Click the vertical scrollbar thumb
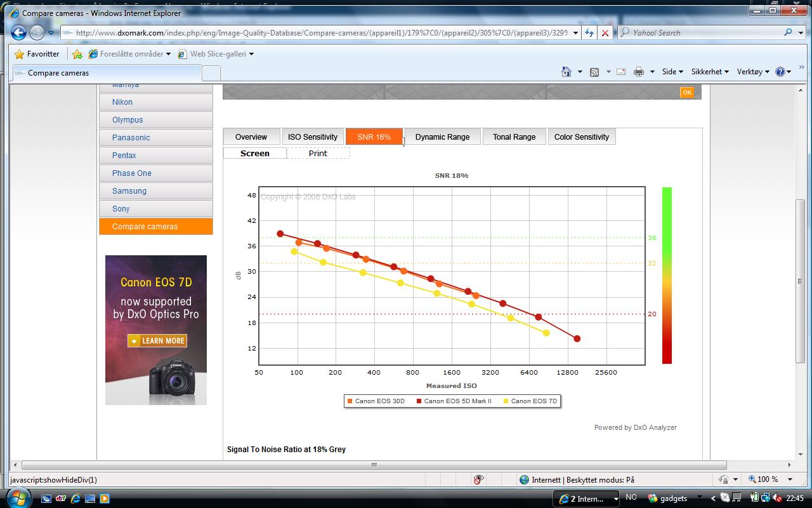Image resolution: width=812 pixels, height=508 pixels. click(801, 281)
